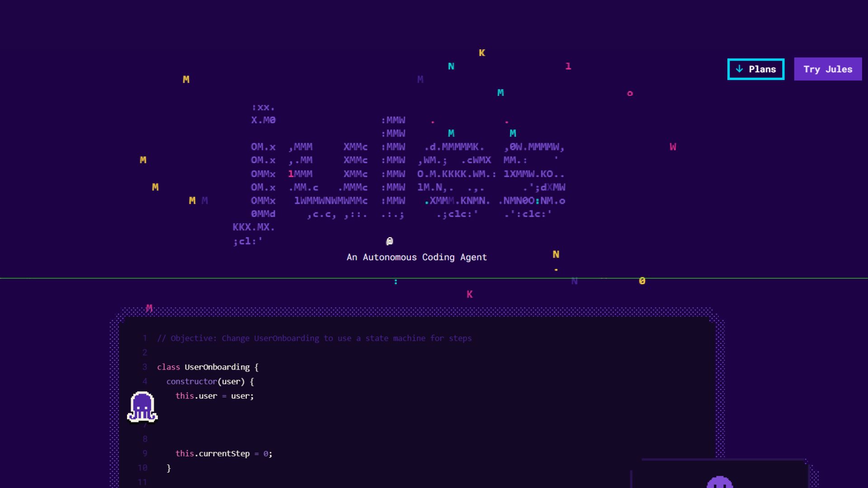Click the pink W floating letter
The height and width of the screenshot is (488, 868).
coord(673,147)
